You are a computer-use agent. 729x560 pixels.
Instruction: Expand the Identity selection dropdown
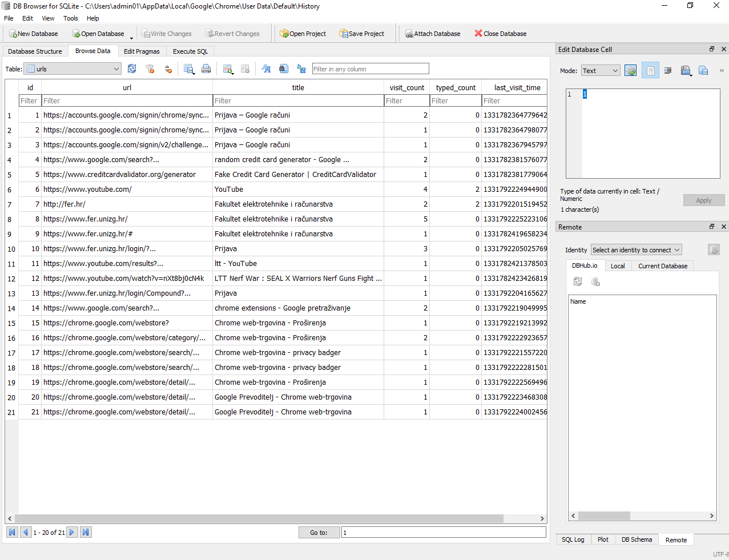(636, 250)
